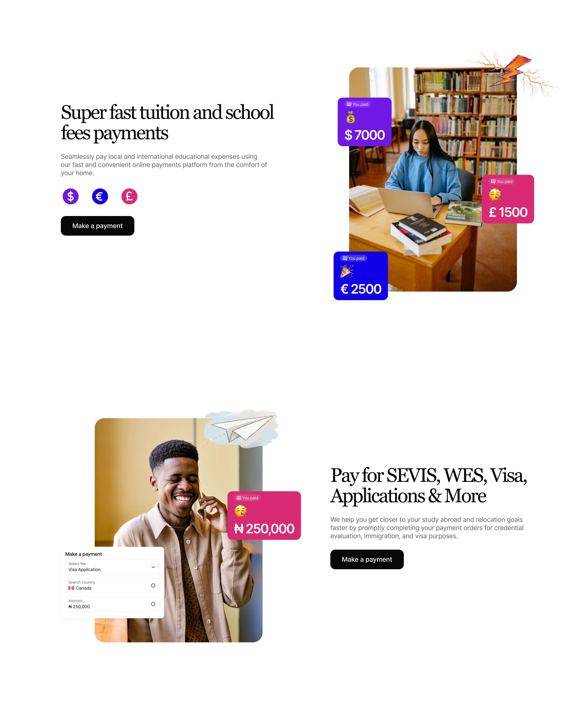Open the Select fee dropdown chevron
The height and width of the screenshot is (704, 588).
coord(153,567)
